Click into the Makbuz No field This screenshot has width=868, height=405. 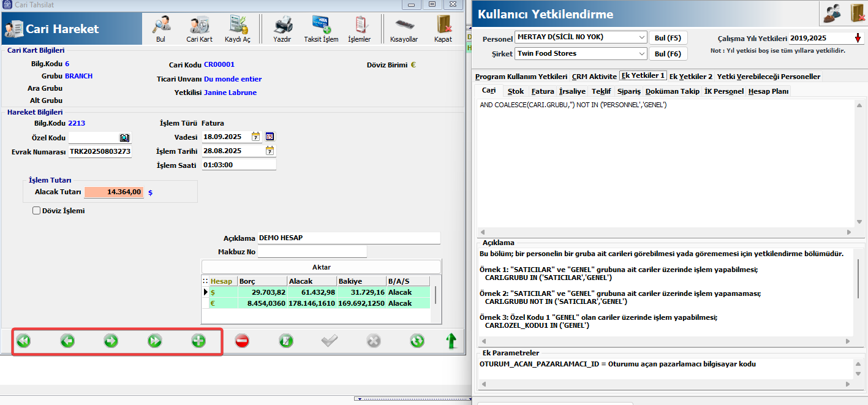pos(312,252)
